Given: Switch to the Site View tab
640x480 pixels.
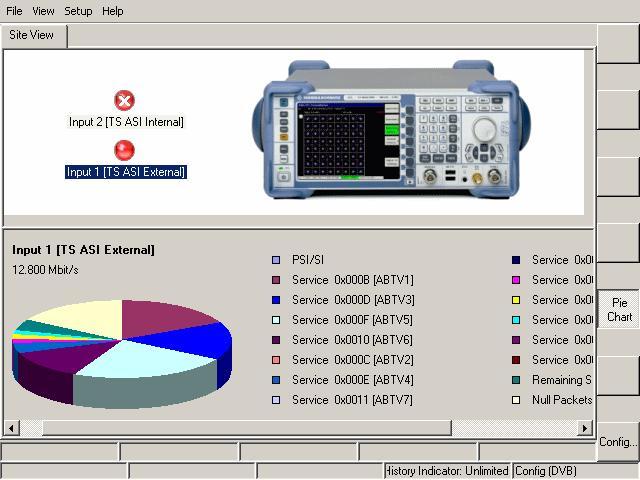Looking at the screenshot, I should coord(32,35).
